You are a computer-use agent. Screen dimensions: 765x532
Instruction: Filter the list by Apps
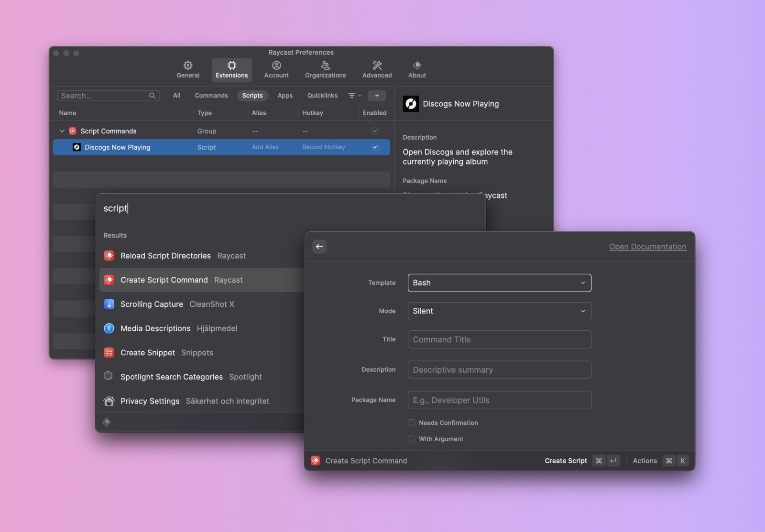[285, 96]
